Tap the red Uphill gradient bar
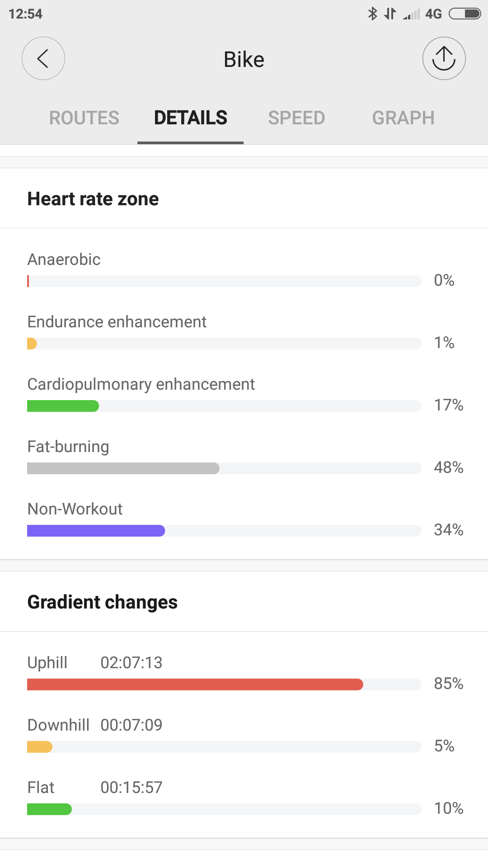 [x=195, y=684]
